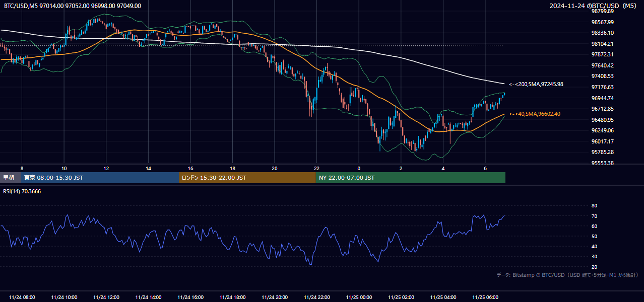The height and width of the screenshot is (302, 644).
Task: Click RSI scale value 70
Action: tap(594, 216)
